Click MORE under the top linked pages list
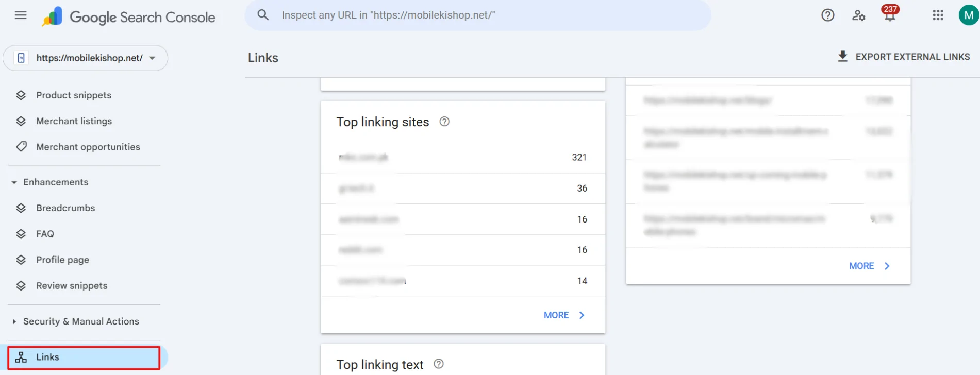This screenshot has height=375, width=980. 861,266
